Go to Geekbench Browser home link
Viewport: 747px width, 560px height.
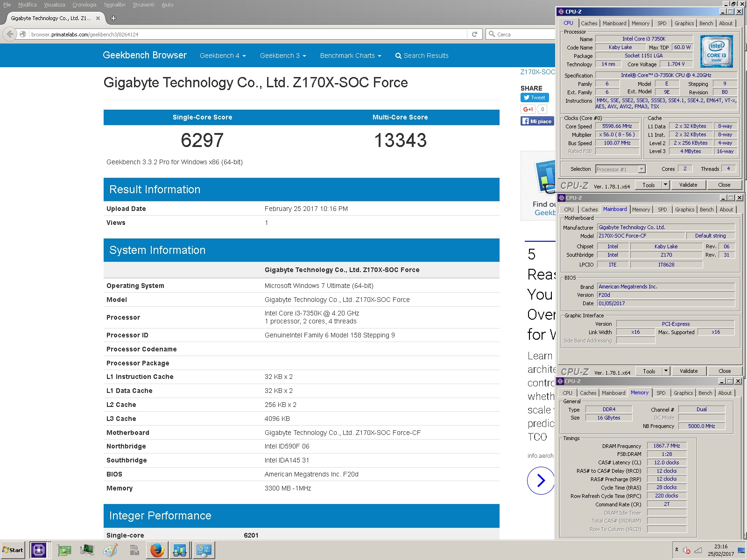pos(145,55)
